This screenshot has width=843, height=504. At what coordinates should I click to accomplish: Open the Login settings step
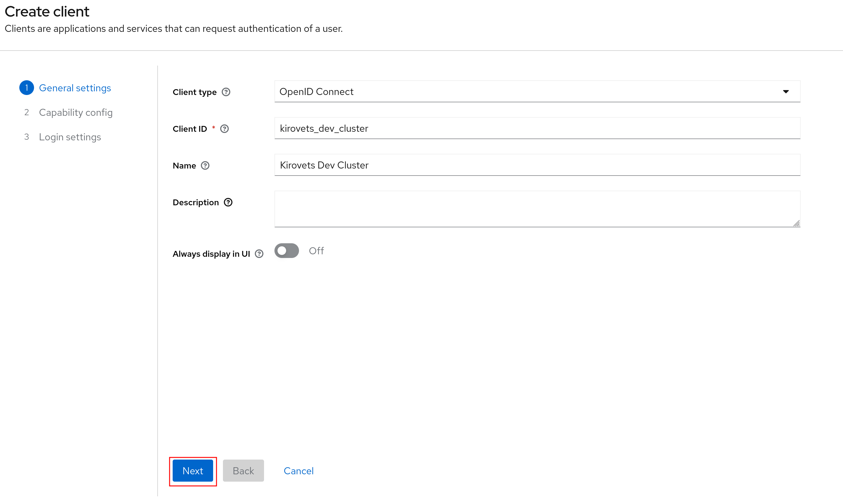[x=70, y=137]
